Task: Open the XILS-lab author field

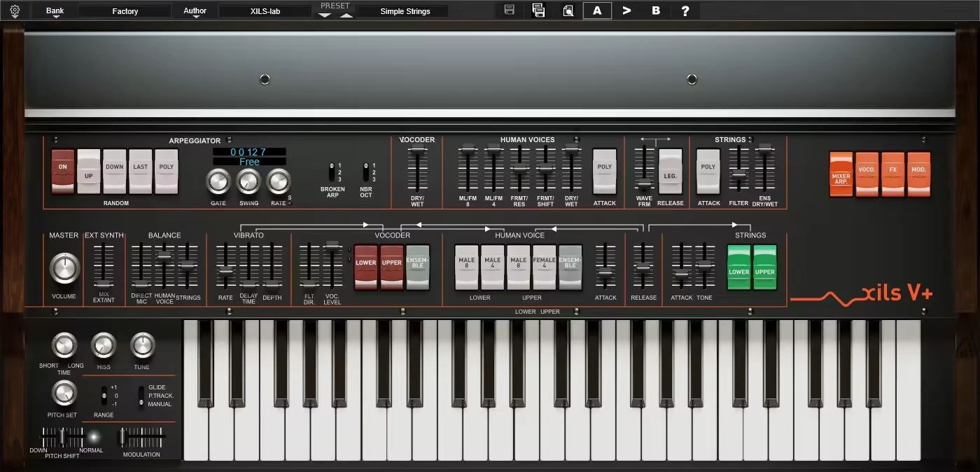Action: click(265, 11)
